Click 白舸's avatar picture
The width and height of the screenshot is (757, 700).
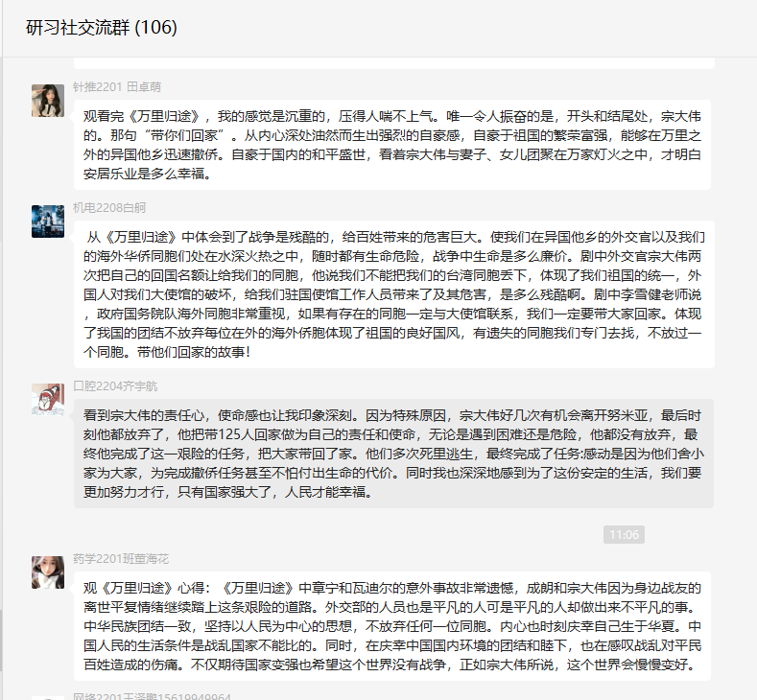coord(48,222)
